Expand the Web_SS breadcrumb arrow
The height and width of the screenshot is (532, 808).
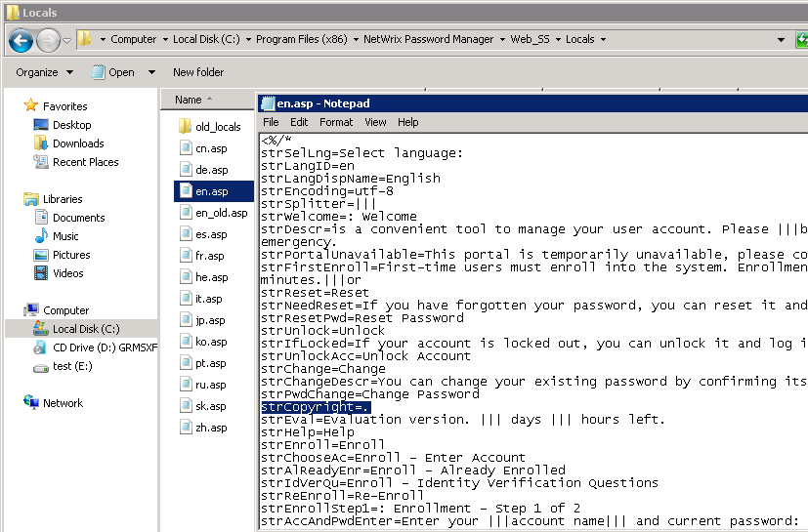(560, 40)
